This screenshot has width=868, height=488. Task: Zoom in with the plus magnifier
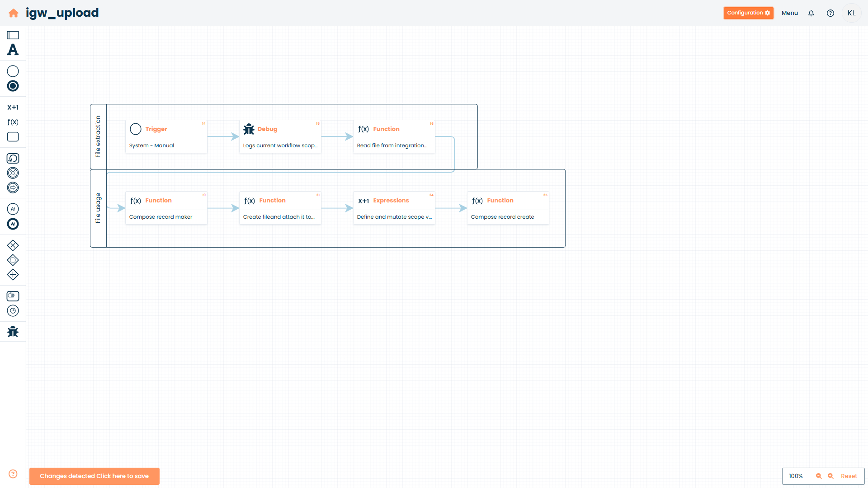(830, 476)
